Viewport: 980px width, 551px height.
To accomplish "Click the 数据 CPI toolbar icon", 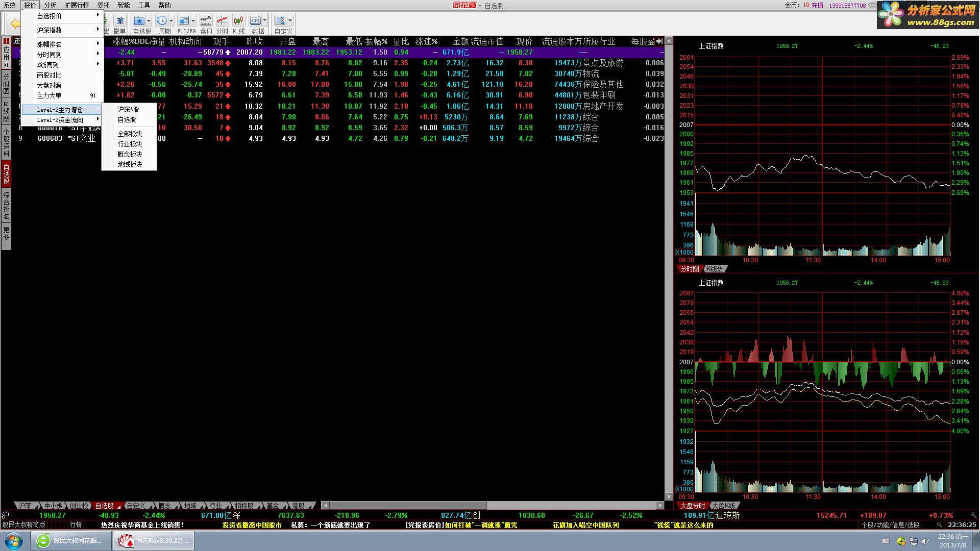I will (255, 20).
